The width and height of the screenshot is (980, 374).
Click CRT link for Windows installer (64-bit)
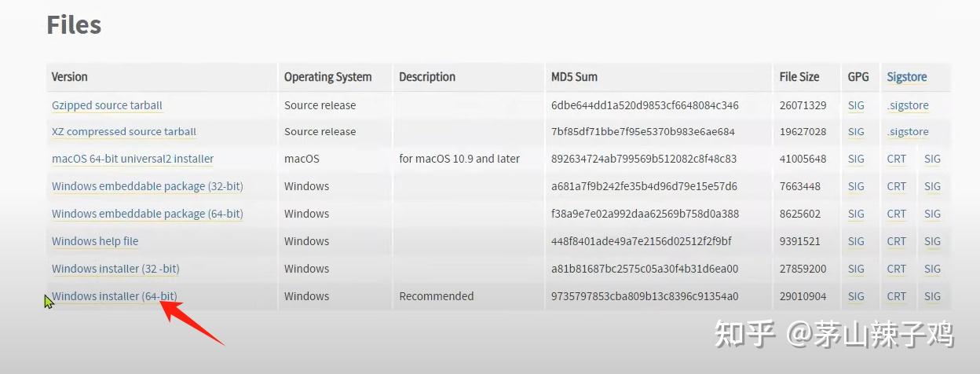click(896, 296)
